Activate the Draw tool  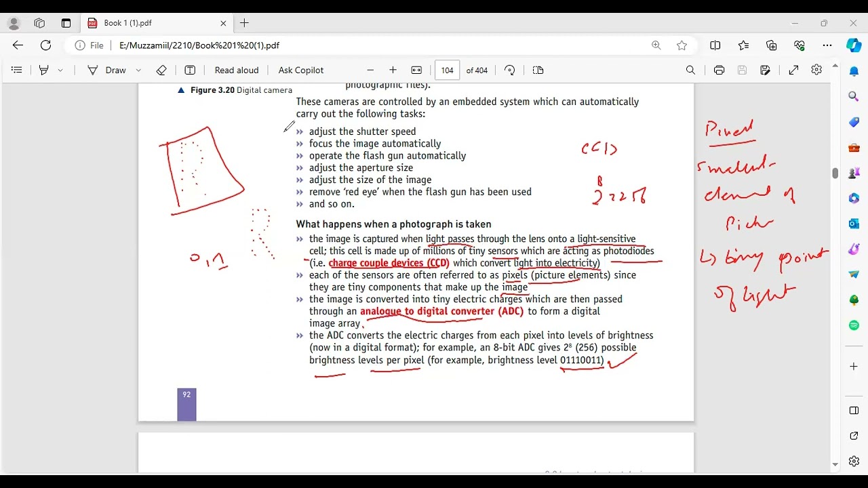coord(106,70)
